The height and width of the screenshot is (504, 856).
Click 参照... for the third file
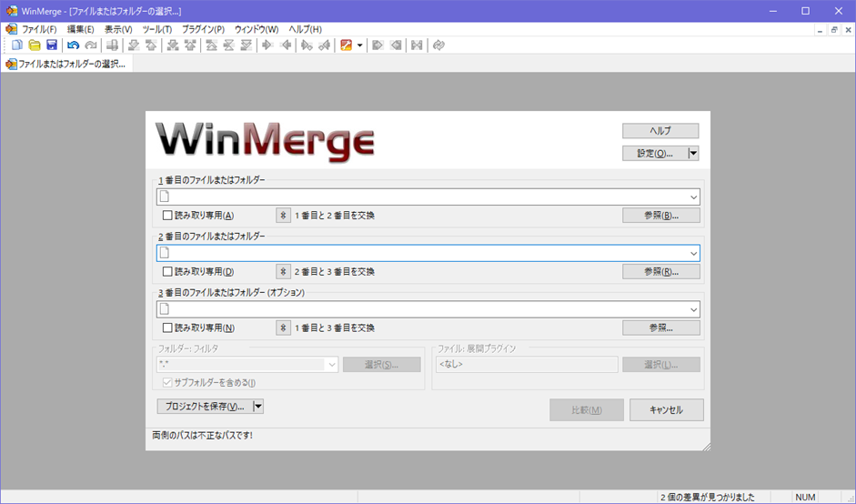click(x=661, y=328)
